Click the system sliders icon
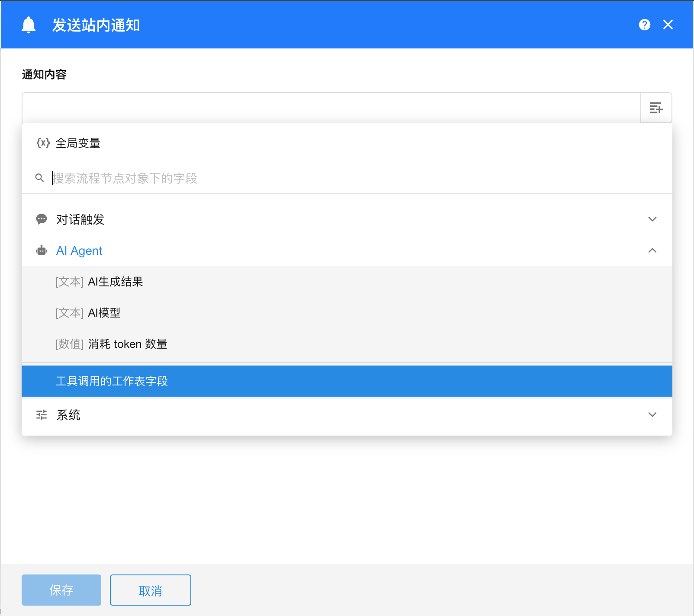This screenshot has height=616, width=694. point(42,415)
